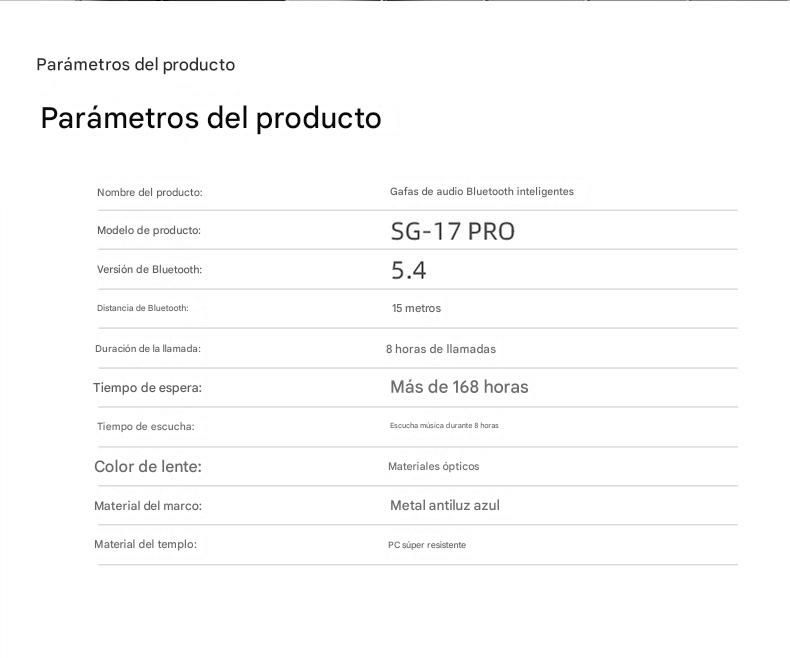790x658 pixels.
Task: Select the "PC súper resistente" value
Action: pos(426,545)
